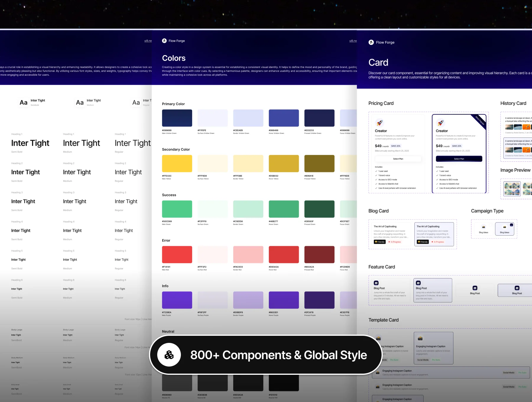The image size is (532, 402).
Task: Click Blog Post icon in compact highlighted feature card
Action: click(x=517, y=288)
